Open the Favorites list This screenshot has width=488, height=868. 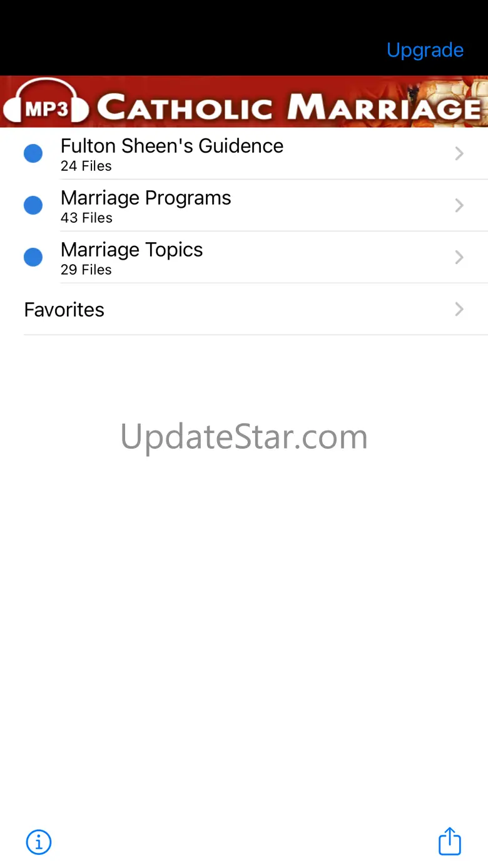click(x=244, y=309)
